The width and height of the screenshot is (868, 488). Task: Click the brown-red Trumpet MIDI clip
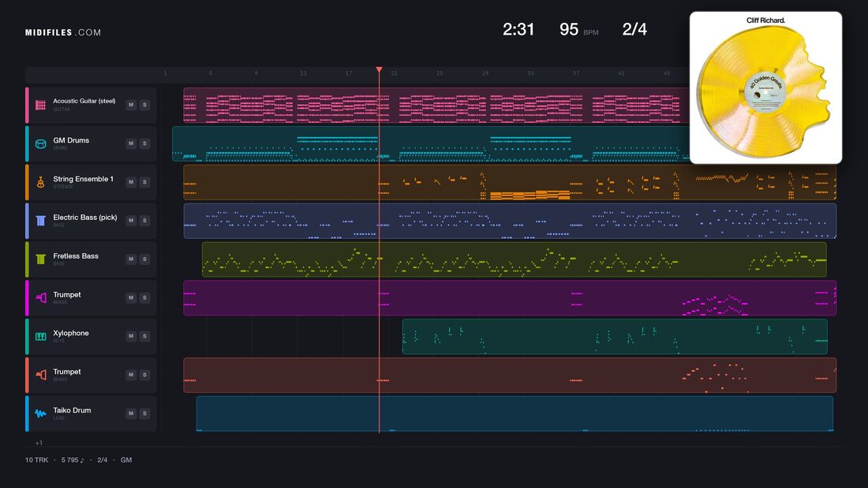pyautogui.click(x=510, y=375)
